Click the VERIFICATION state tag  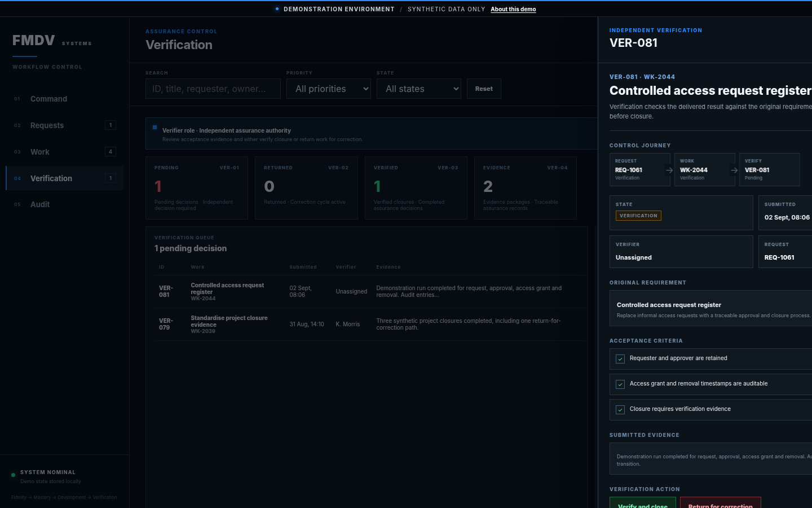(638, 216)
